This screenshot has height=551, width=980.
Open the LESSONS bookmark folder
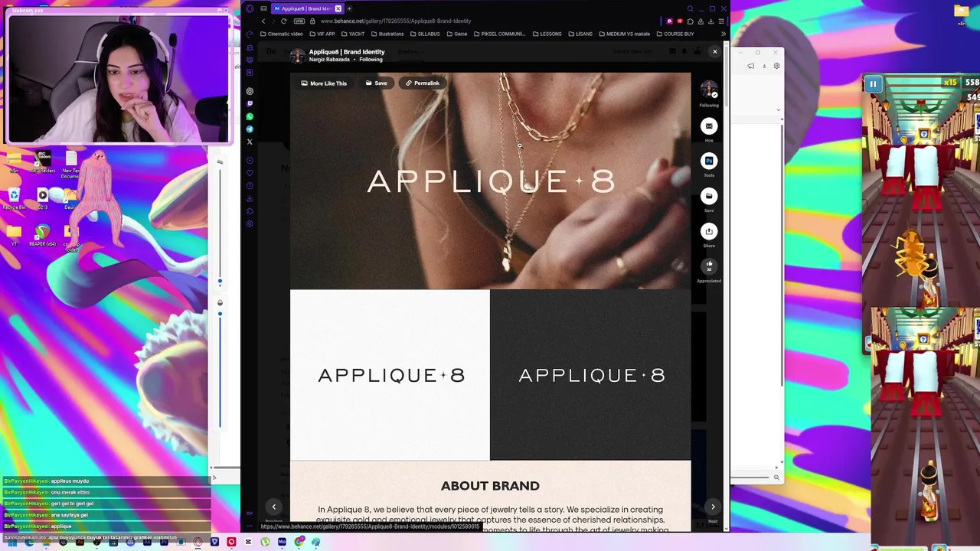[547, 34]
